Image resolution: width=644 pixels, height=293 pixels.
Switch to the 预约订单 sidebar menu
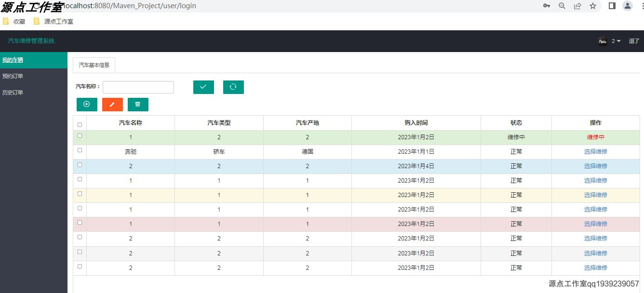13,76
